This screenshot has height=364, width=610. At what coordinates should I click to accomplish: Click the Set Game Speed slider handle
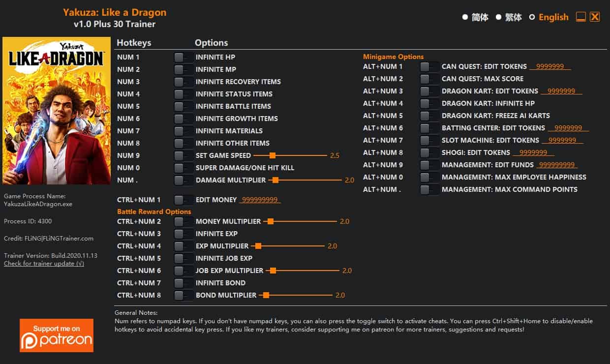[272, 155]
